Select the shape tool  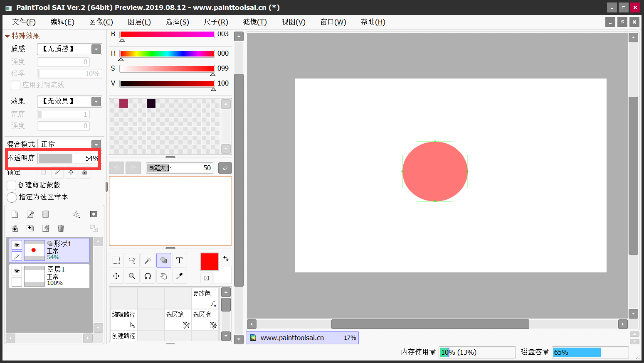click(x=164, y=260)
